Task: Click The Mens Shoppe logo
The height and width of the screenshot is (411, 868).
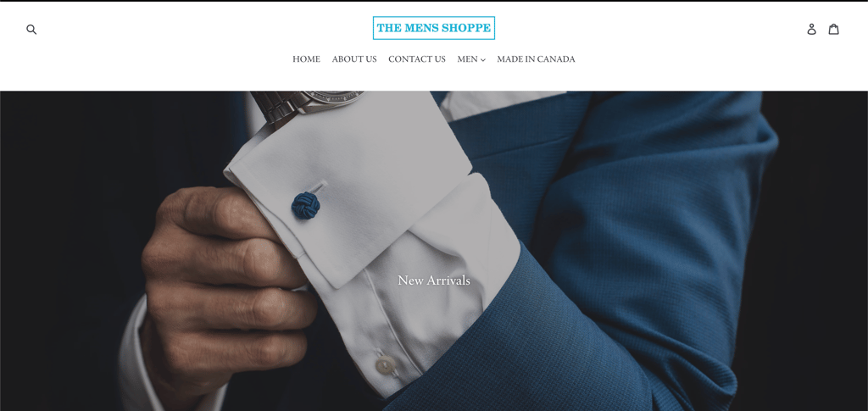Action: coord(433,28)
